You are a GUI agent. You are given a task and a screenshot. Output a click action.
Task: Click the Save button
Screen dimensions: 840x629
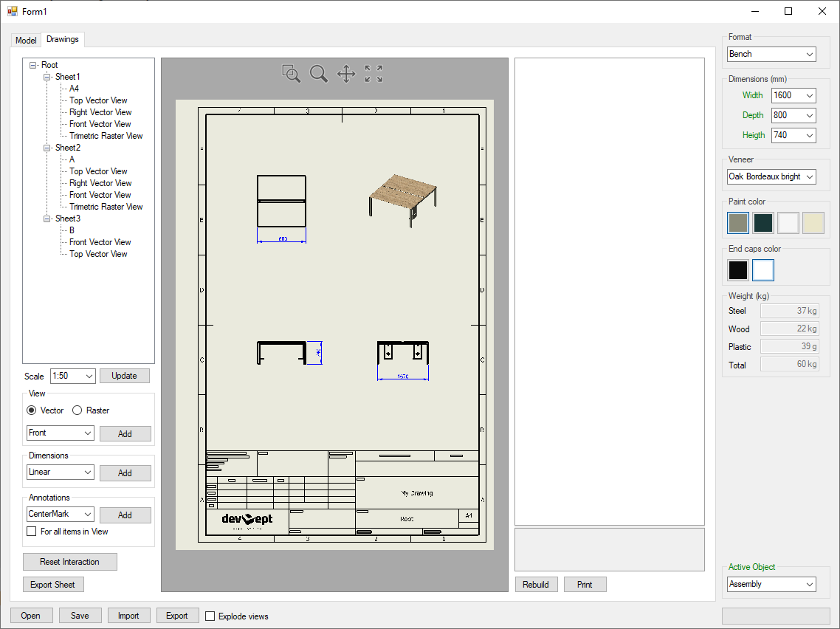coord(80,616)
